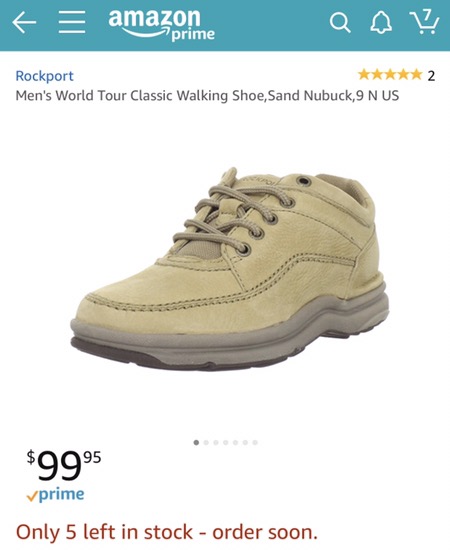The height and width of the screenshot is (550, 450).
Task: Open the shopping cart with 7 items
Action: (424, 22)
